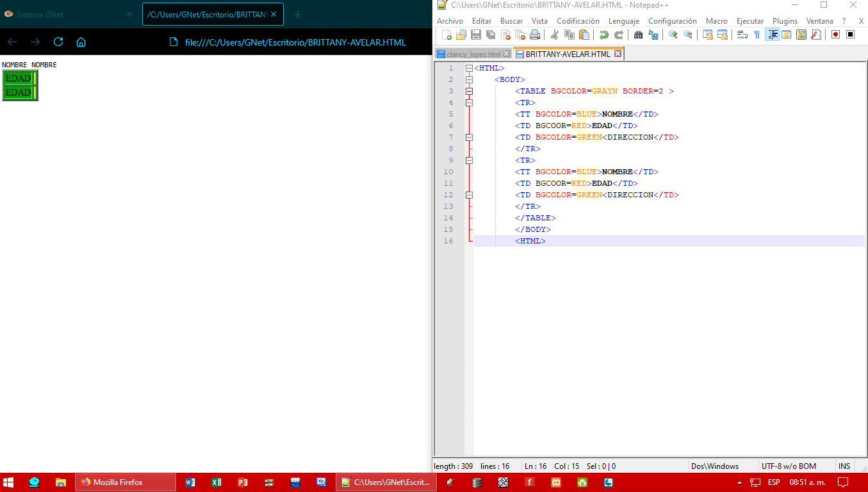Click UTF-8 w/o BOM encoding in status bar
Image resolution: width=868 pixels, height=492 pixels.
[x=789, y=466]
